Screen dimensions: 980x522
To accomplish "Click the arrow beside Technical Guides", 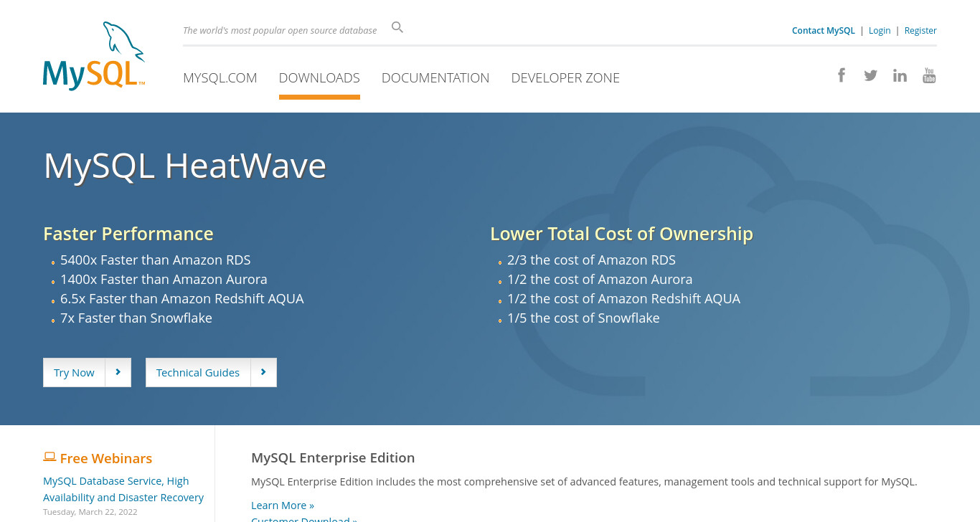I will (x=263, y=372).
